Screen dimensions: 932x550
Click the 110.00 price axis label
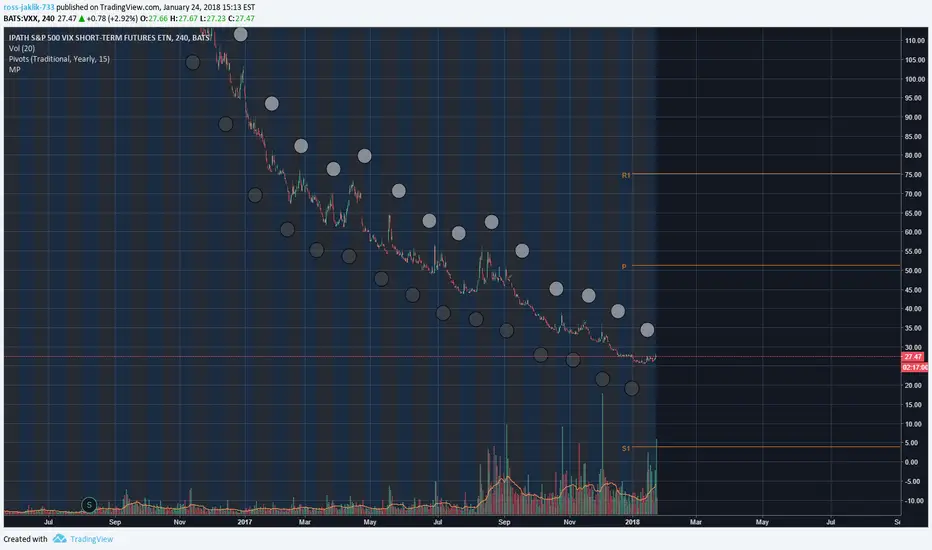(915, 40)
